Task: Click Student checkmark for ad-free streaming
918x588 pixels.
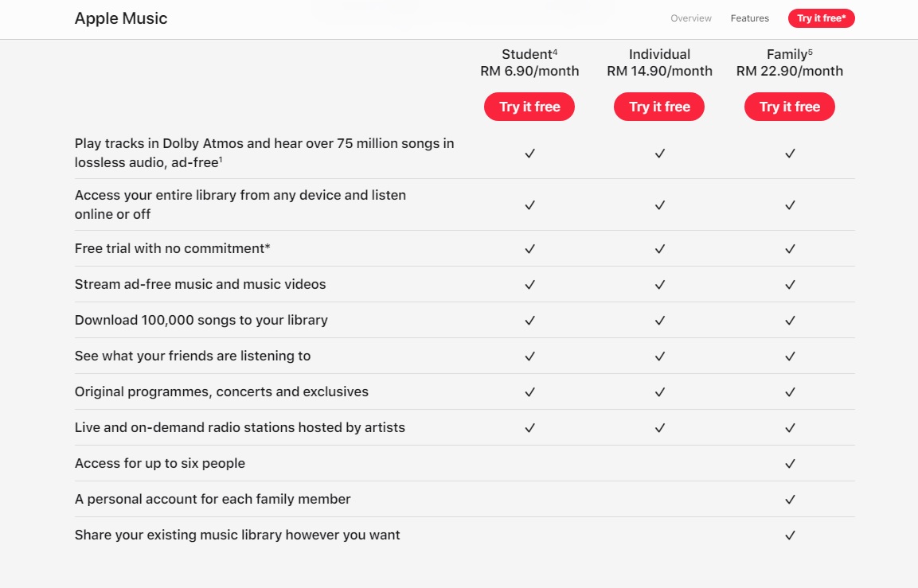Action: (529, 284)
